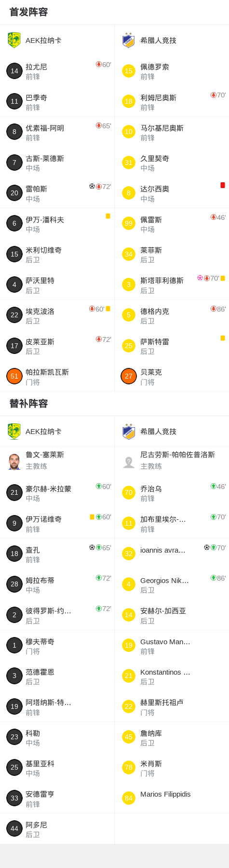
Task: Select substitute 查孔 from AEK bench
Action: tap(57, 554)
